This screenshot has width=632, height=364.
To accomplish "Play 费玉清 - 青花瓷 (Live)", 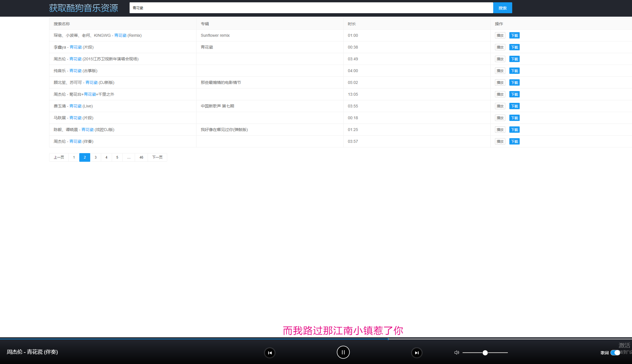I will click(500, 106).
